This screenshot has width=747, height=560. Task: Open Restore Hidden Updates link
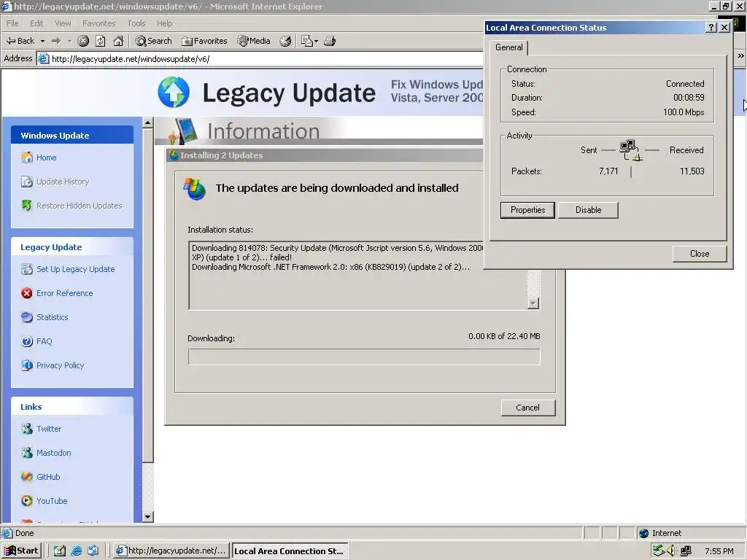(79, 206)
